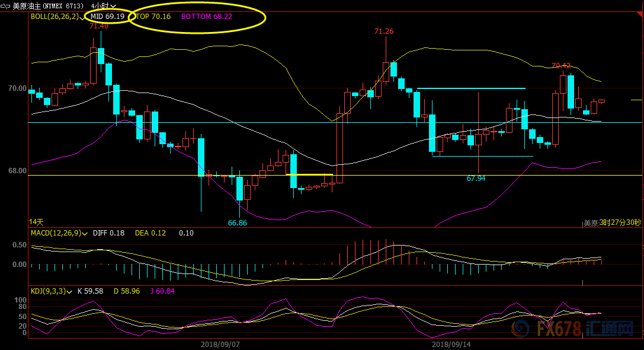The width and height of the screenshot is (644, 350).
Task: Click the 71.40 high price label
Action: 99,26
